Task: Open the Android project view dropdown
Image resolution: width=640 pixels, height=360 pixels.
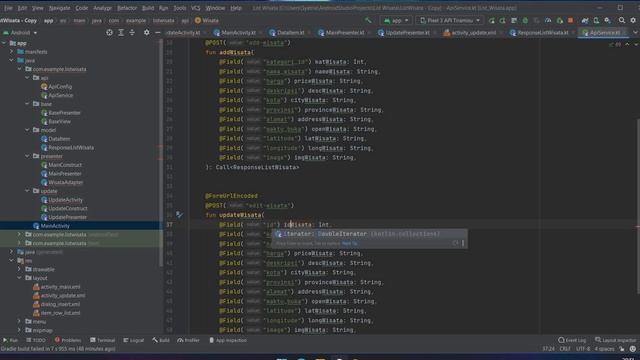Action: click(x=20, y=33)
